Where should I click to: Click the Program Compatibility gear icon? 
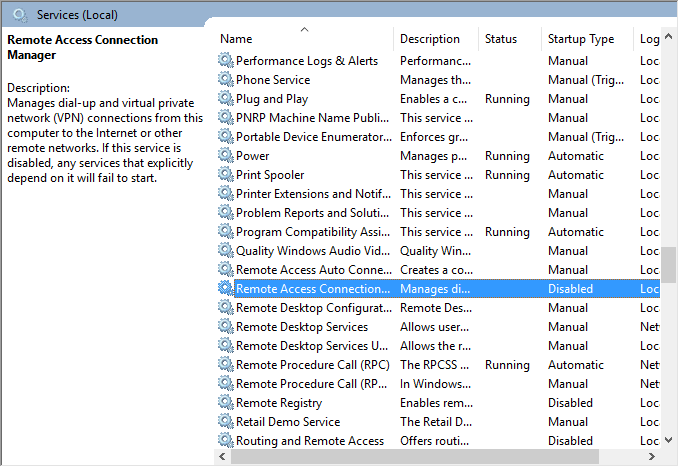tap(226, 231)
